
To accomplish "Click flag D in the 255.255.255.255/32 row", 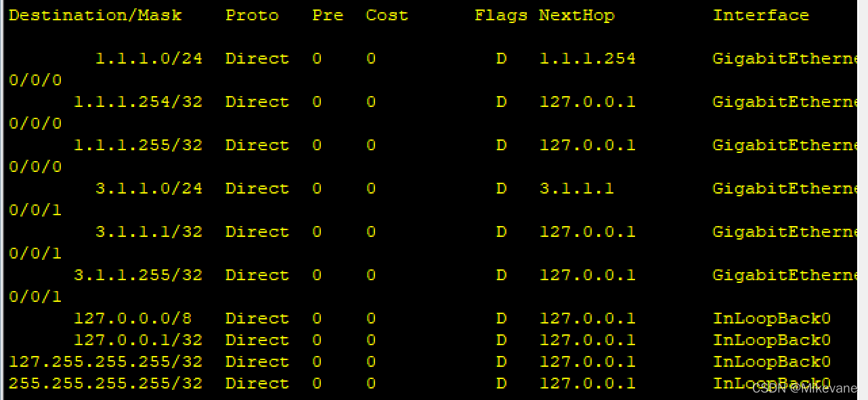I will (501, 384).
